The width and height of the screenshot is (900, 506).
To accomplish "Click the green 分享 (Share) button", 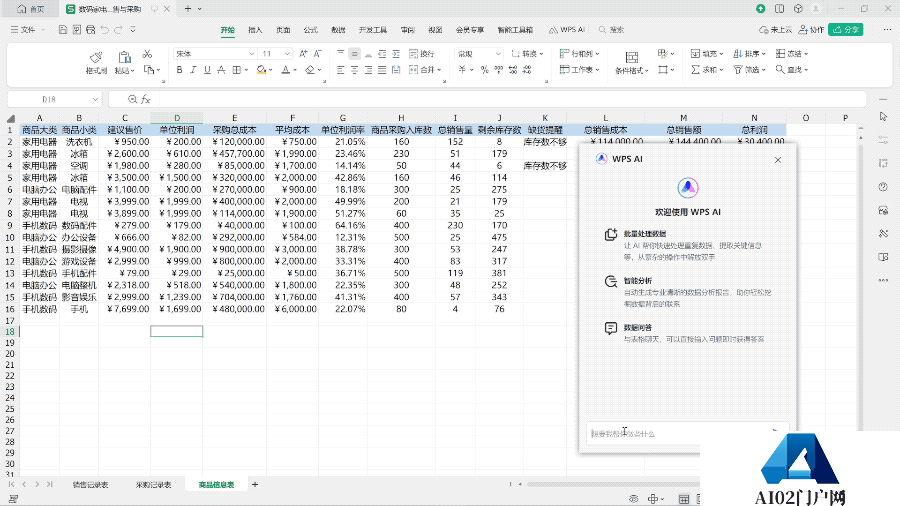I will coord(846,30).
